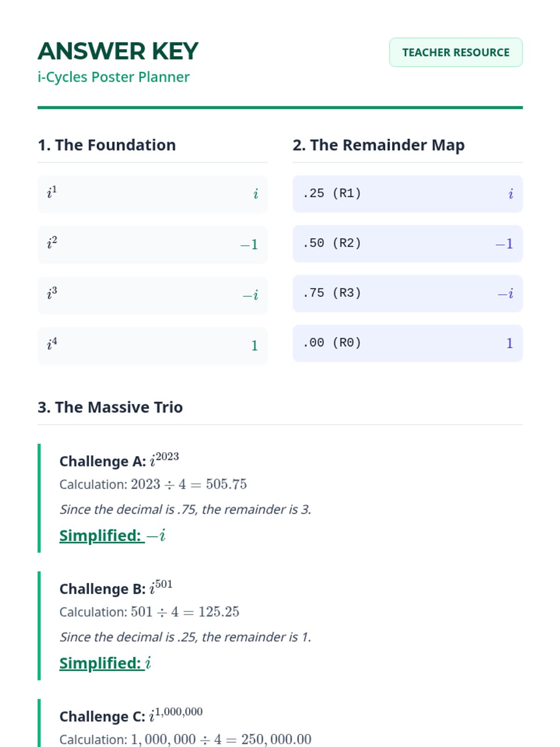Click the i to the fourth row
This screenshot has width=560, height=747.
tap(152, 345)
